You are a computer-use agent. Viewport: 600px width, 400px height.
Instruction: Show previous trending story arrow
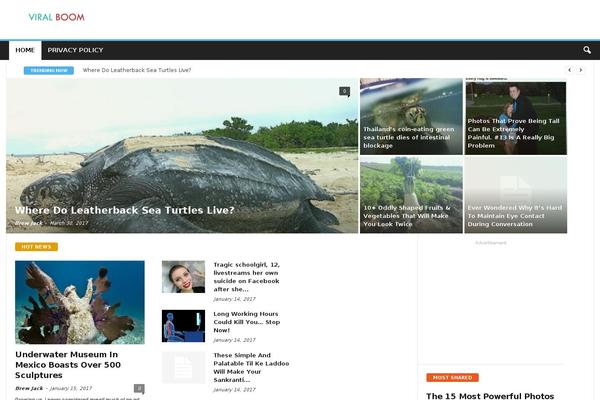(569, 70)
